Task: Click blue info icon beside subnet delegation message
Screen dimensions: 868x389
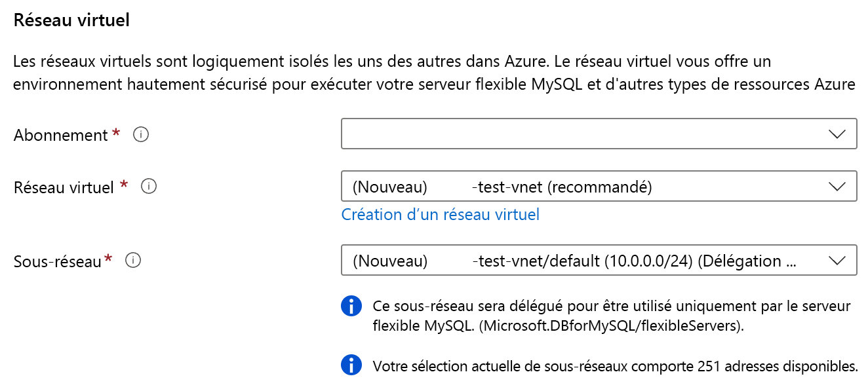Action: (351, 306)
